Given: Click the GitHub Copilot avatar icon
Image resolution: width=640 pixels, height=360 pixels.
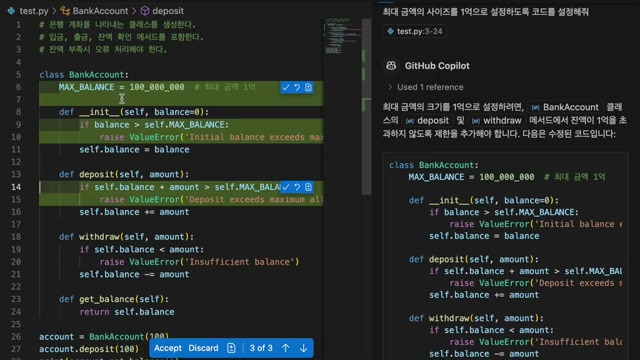Looking at the screenshot, I should (x=391, y=66).
